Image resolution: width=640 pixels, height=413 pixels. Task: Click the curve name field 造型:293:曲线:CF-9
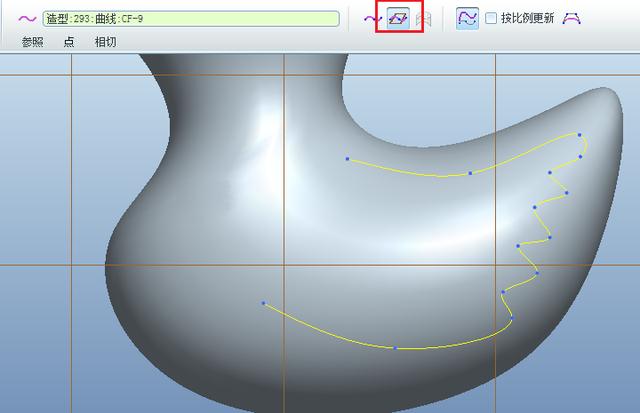pyautogui.click(x=191, y=19)
